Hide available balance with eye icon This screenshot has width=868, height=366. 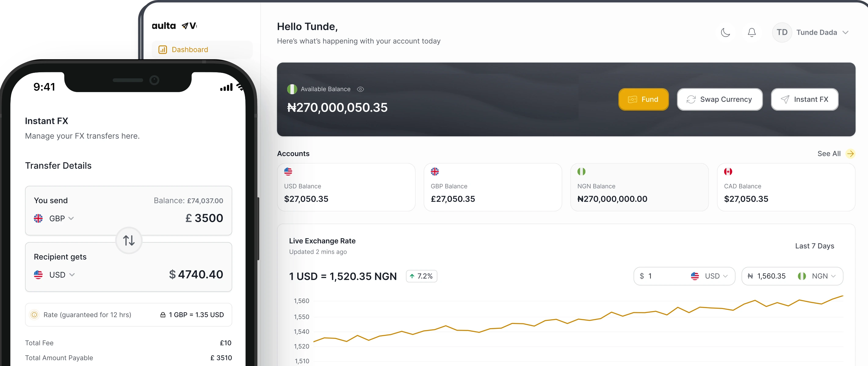(360, 89)
